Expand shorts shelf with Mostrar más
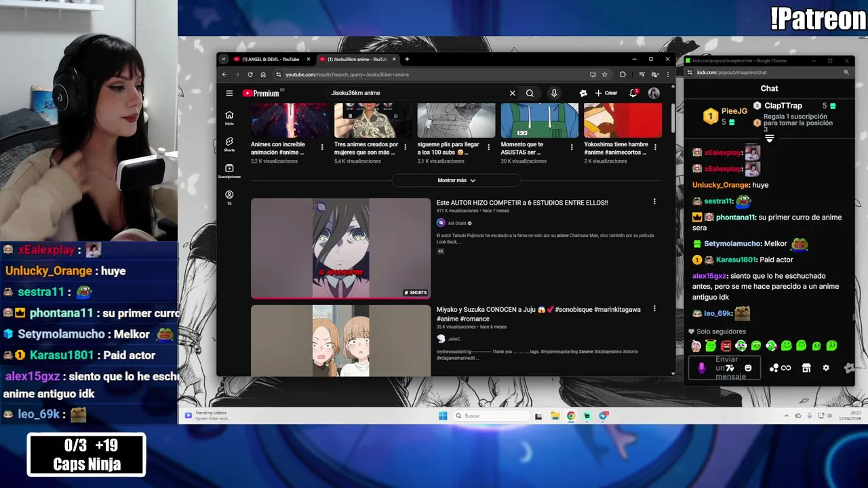 pos(456,180)
